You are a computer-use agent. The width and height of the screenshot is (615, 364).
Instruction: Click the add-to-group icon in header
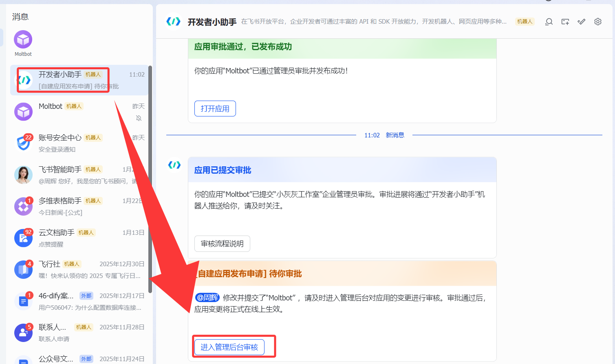(565, 22)
